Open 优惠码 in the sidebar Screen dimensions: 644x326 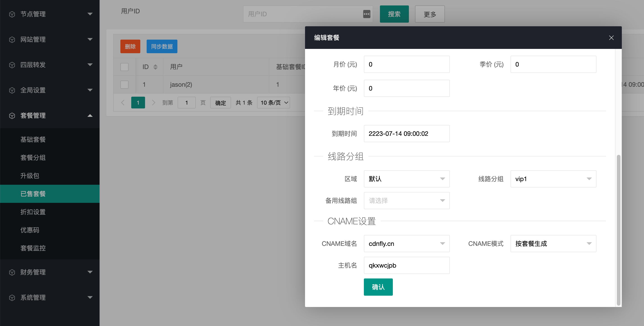point(50,230)
